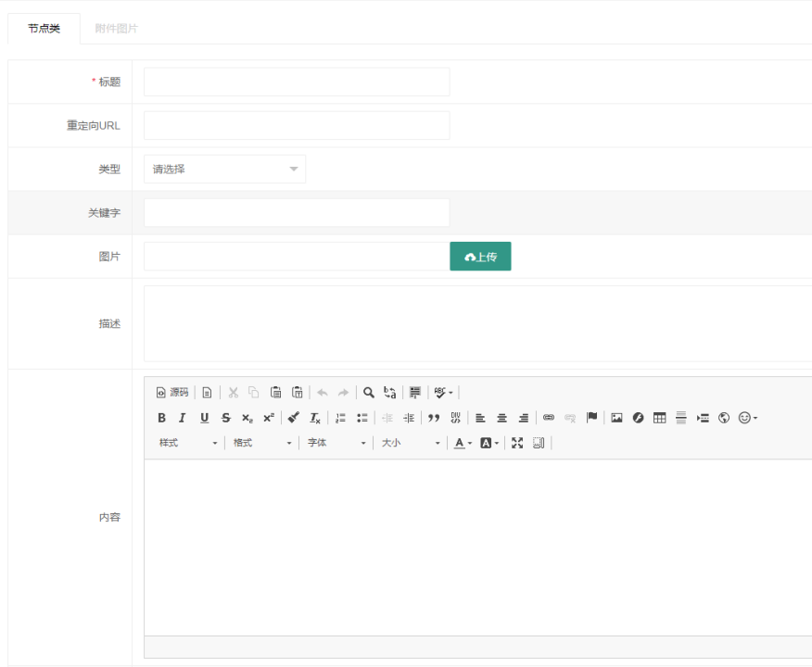Insert an image via editor toolbar
812x667 pixels.
(616, 418)
